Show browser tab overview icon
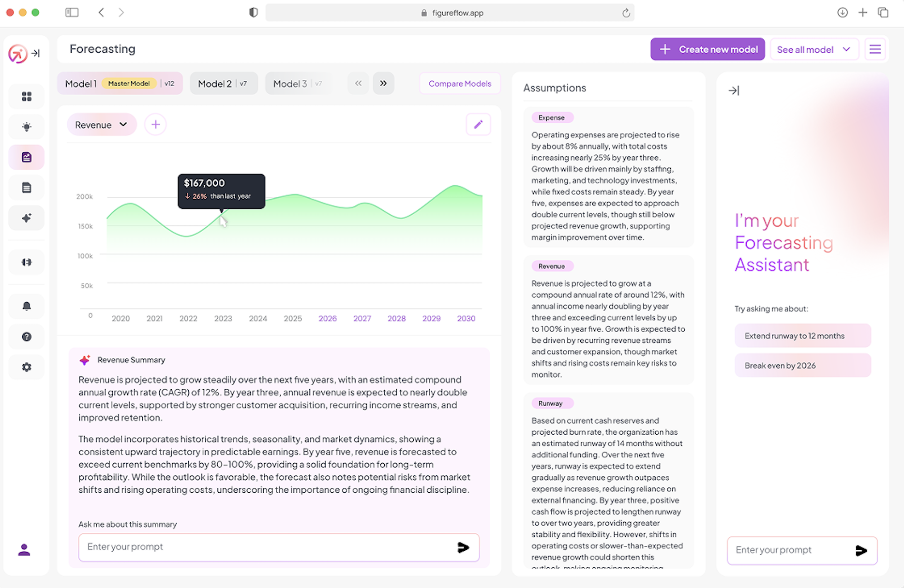Viewport: 904px width, 588px height. click(x=883, y=13)
